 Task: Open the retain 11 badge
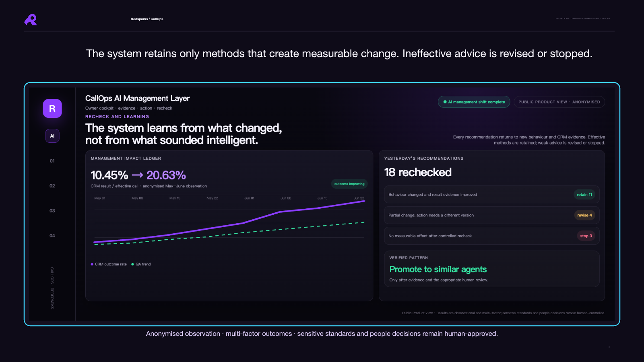click(584, 195)
